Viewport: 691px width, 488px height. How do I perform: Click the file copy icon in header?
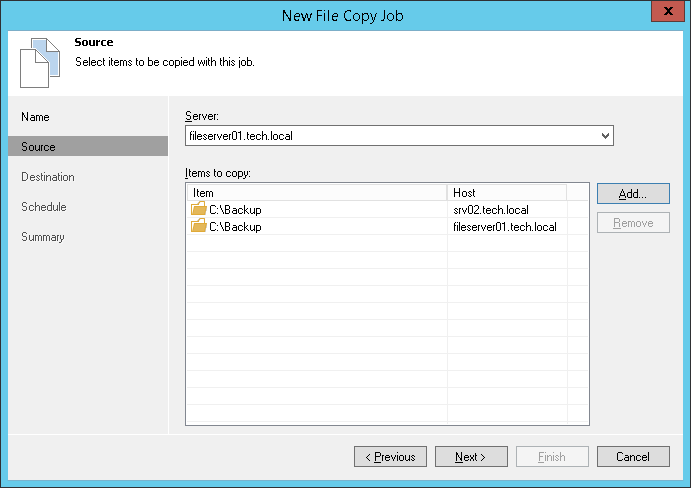34,62
